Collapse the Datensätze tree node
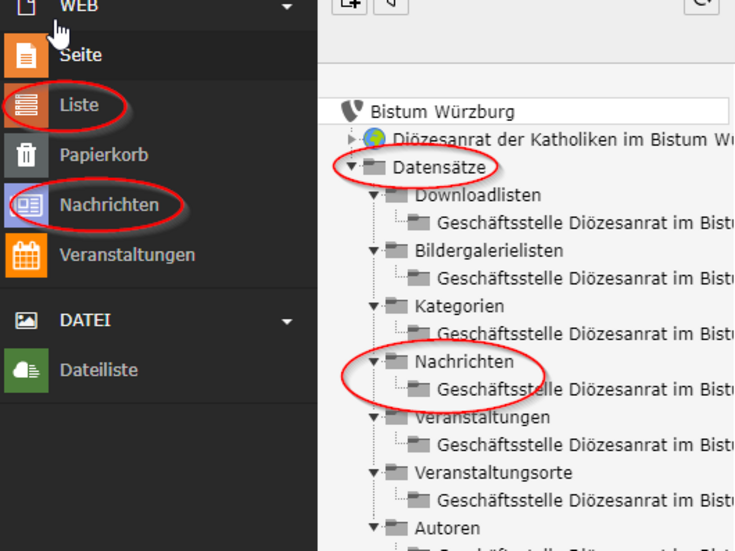735x551 pixels. pos(352,167)
